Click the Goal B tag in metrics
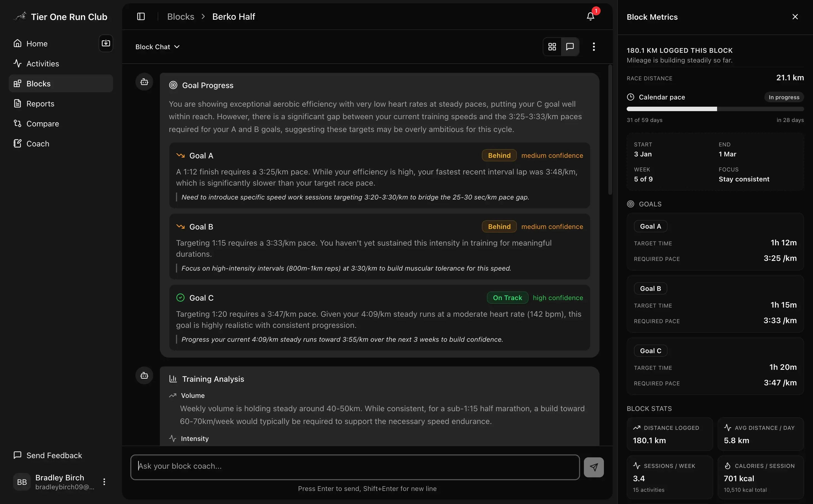 coord(650,288)
